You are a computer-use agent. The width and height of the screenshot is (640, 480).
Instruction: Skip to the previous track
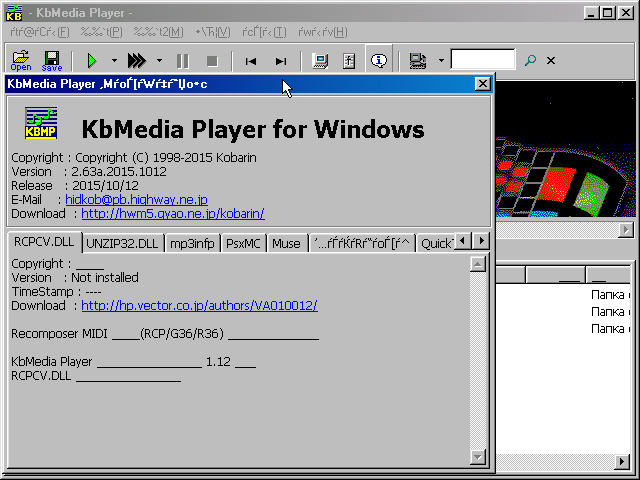tap(251, 60)
